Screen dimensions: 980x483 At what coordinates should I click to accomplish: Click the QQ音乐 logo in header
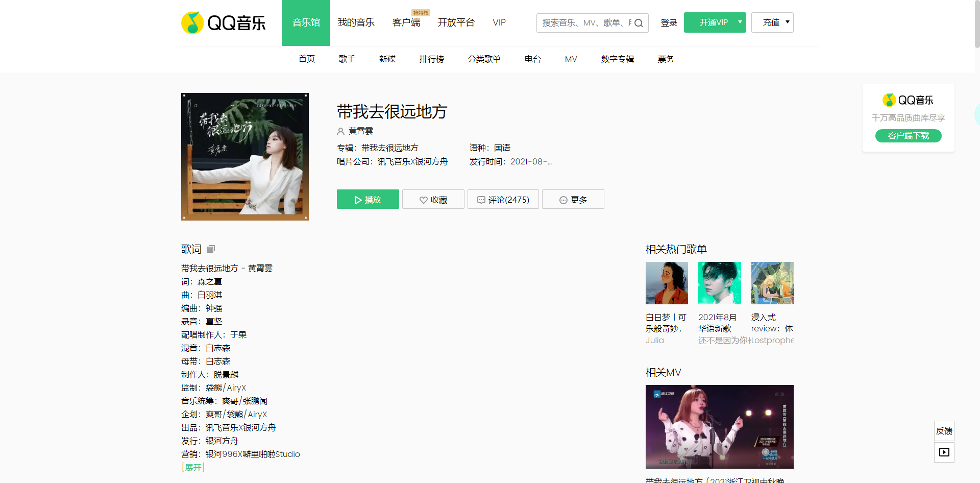[224, 23]
